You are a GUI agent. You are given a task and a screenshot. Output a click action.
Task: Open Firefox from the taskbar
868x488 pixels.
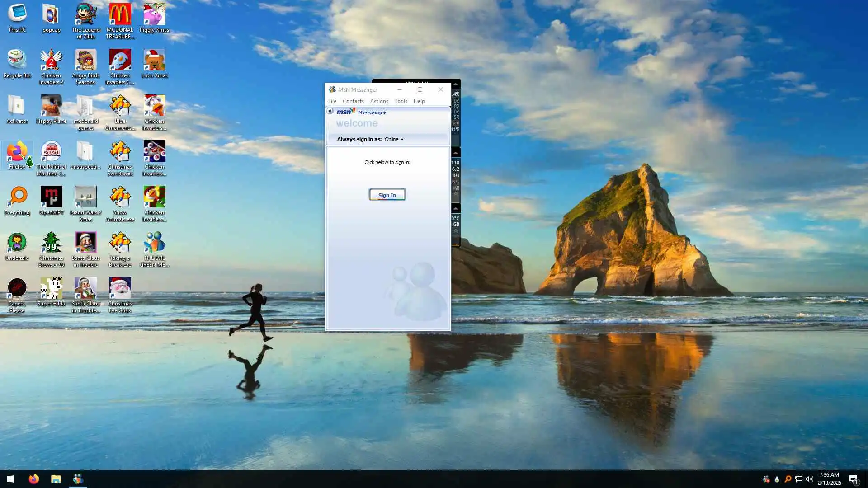pos(34,479)
